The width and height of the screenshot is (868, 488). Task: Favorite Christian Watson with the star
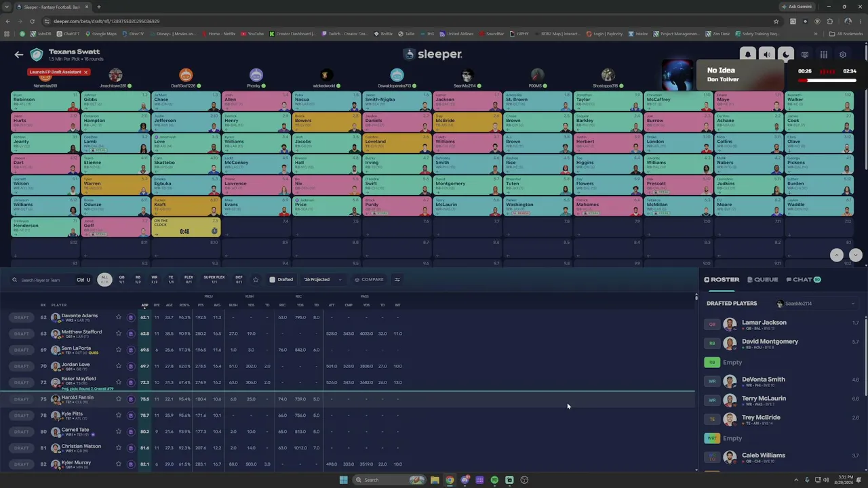point(119,448)
